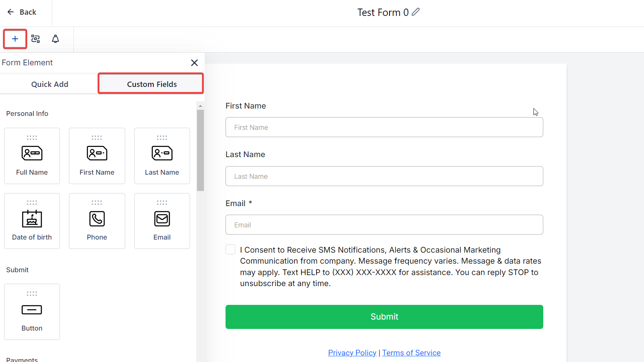The width and height of the screenshot is (644, 362).
Task: Go Back to previous page
Action: pos(22,12)
